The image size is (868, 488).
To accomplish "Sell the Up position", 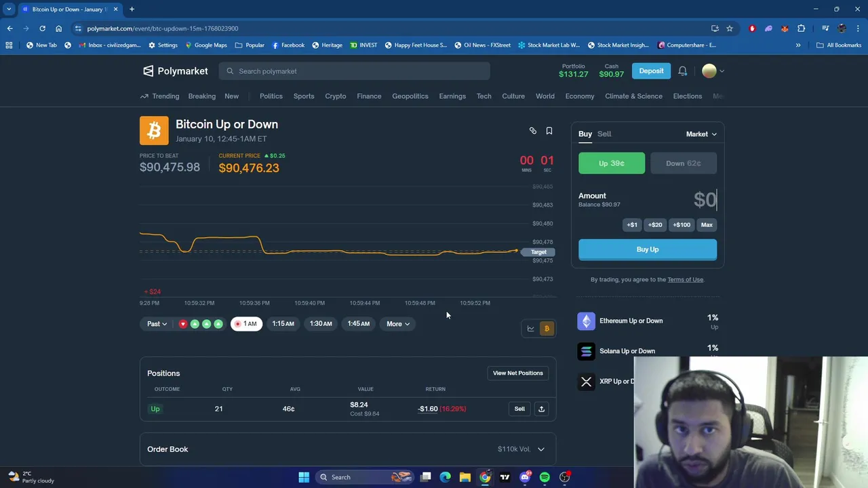I will pyautogui.click(x=519, y=409).
